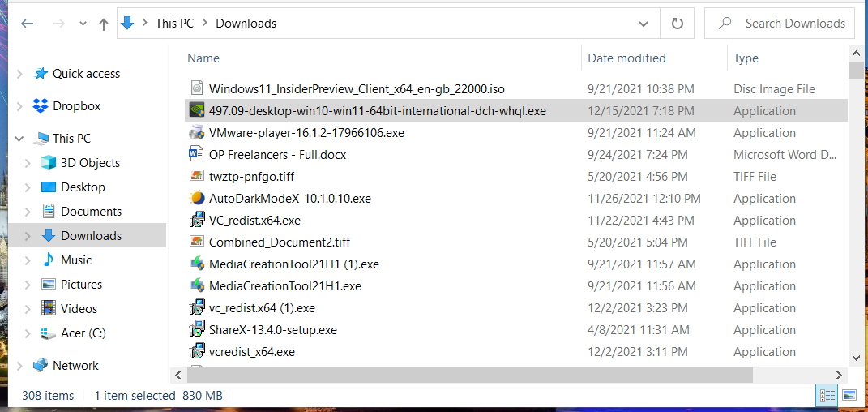Select the VC_redist.x64.exe installer icon
This screenshot has width=868, height=412.
coord(196,221)
